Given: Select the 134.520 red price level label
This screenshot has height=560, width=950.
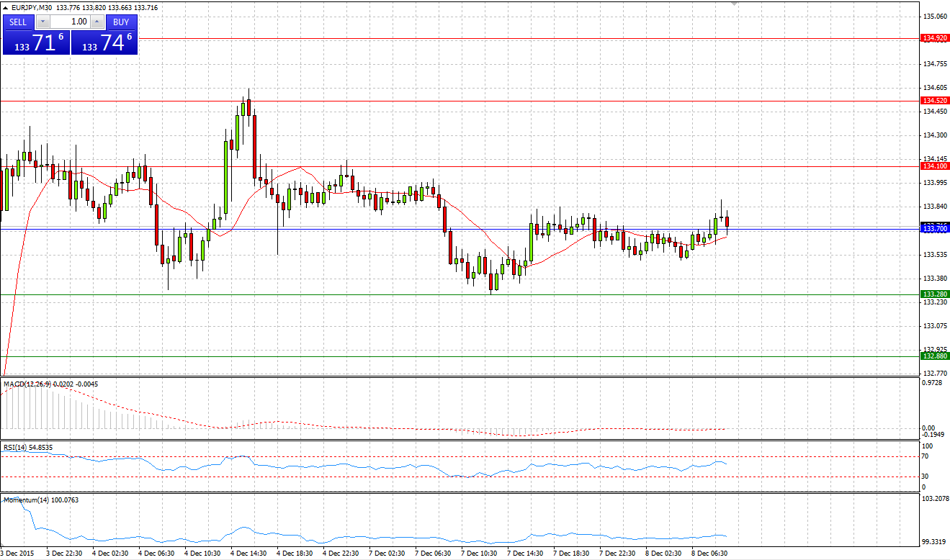Looking at the screenshot, I should coord(935,101).
